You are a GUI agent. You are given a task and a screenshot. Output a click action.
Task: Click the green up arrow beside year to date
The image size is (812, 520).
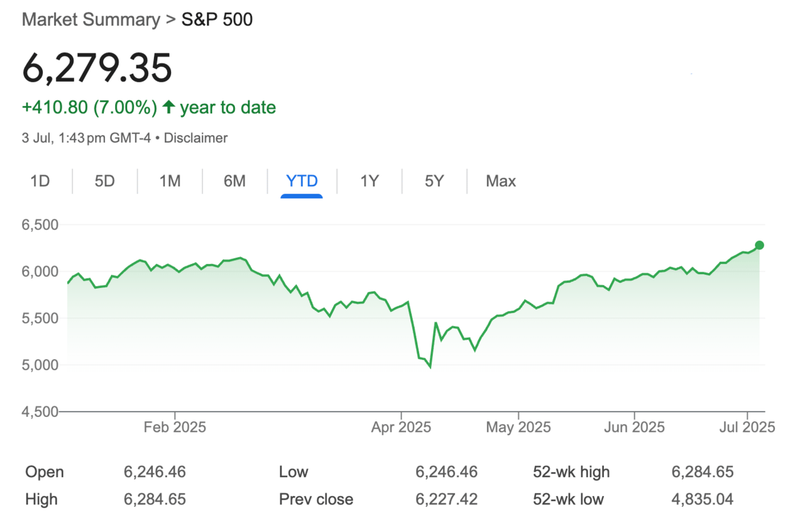(168, 108)
